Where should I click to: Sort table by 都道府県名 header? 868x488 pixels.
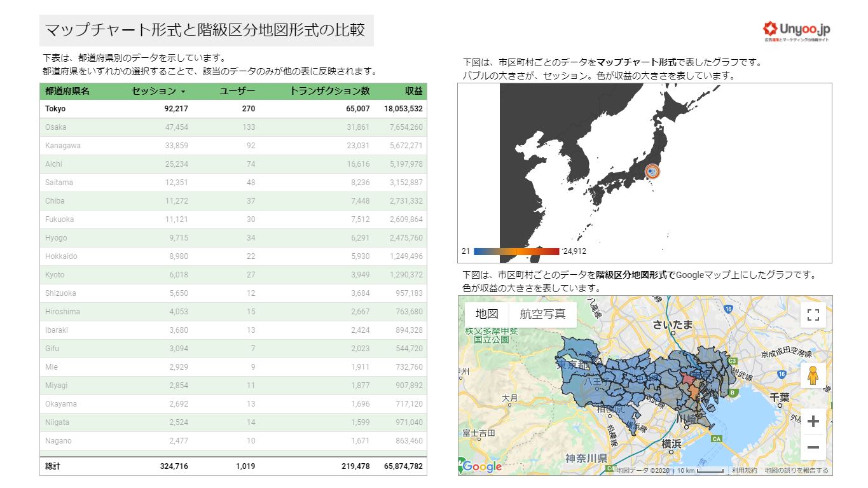(x=67, y=91)
